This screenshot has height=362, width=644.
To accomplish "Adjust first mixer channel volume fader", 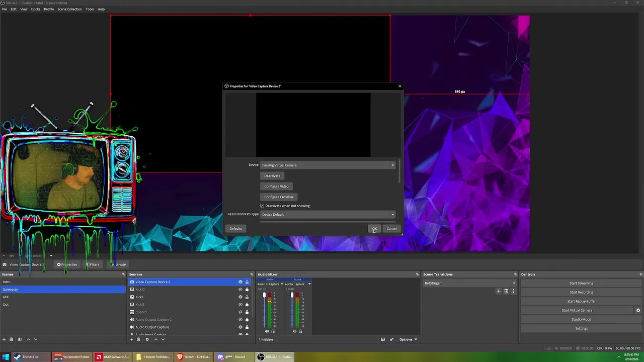I will point(264,295).
